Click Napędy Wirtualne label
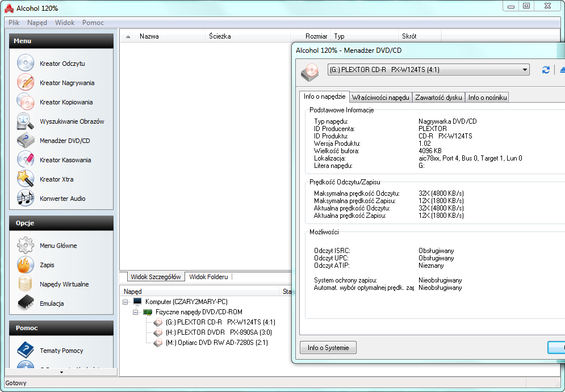The image size is (565, 392). point(64,284)
